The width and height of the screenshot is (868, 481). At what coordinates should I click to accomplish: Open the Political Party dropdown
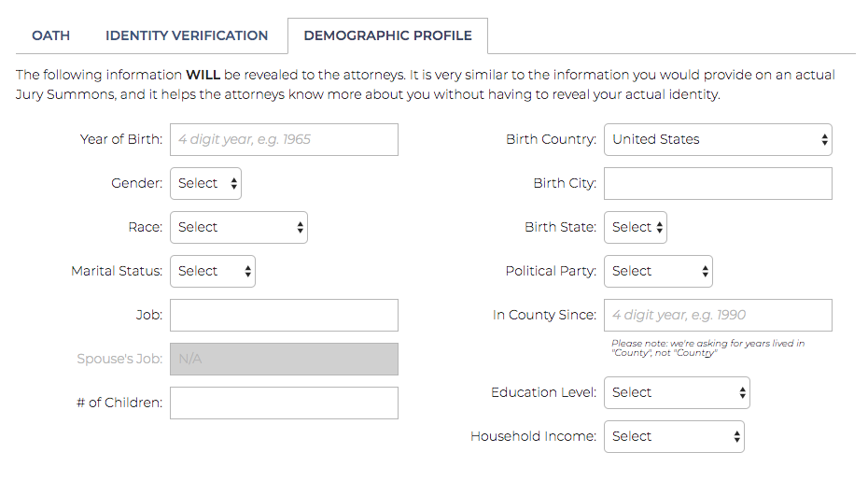658,271
